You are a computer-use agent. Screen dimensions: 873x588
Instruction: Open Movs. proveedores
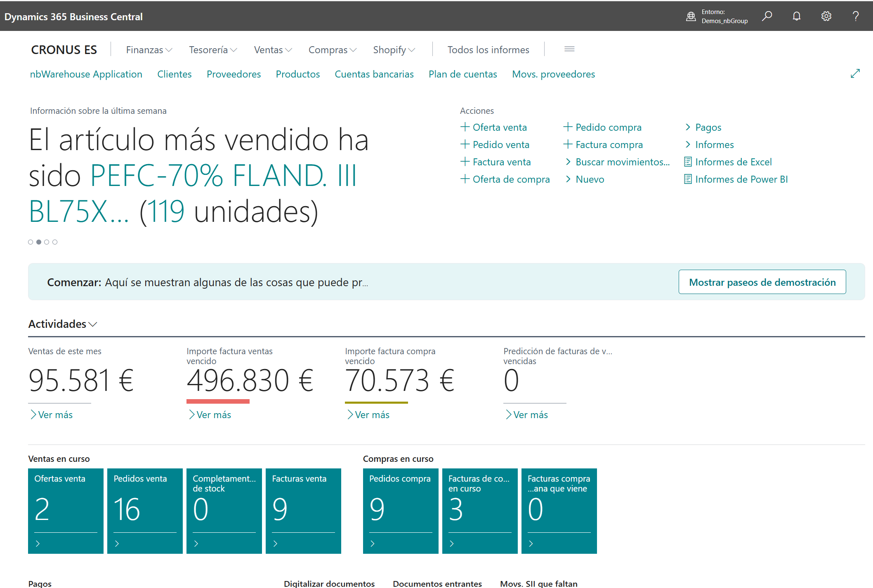coord(554,74)
